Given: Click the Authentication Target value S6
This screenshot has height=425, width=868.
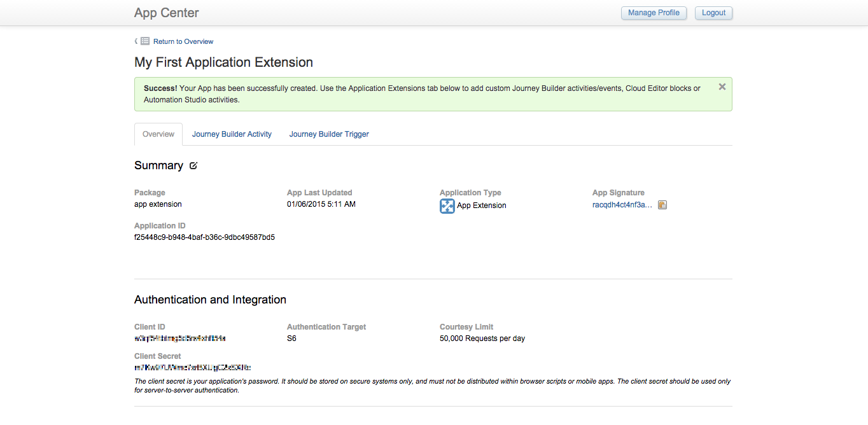Looking at the screenshot, I should 291,338.
